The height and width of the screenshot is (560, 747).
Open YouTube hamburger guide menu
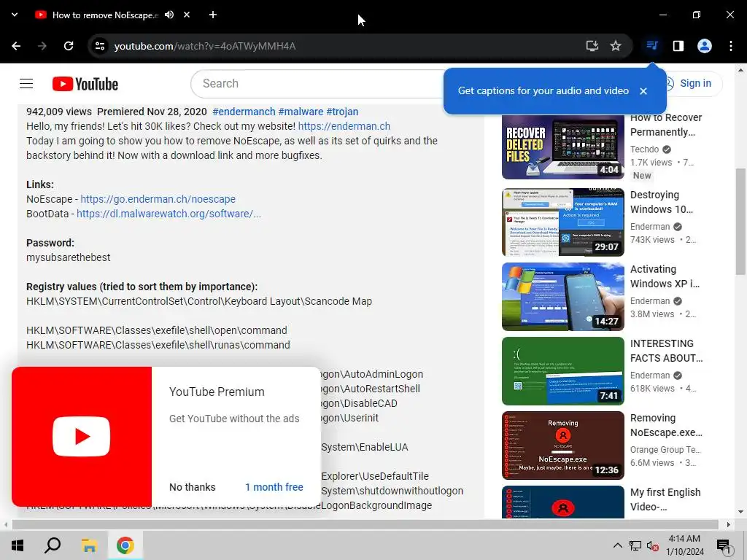click(x=26, y=84)
